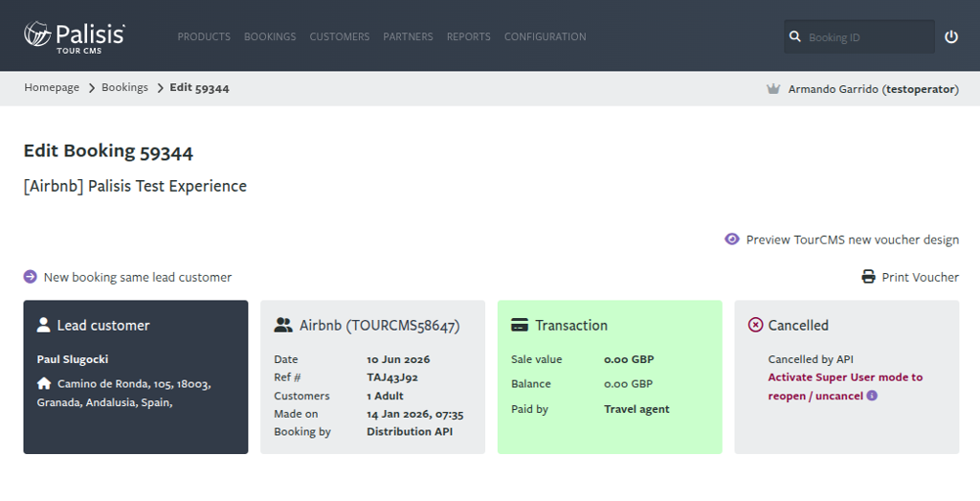This screenshot has height=501, width=980.
Task: Open the Bookings menu
Action: pyautogui.click(x=270, y=37)
